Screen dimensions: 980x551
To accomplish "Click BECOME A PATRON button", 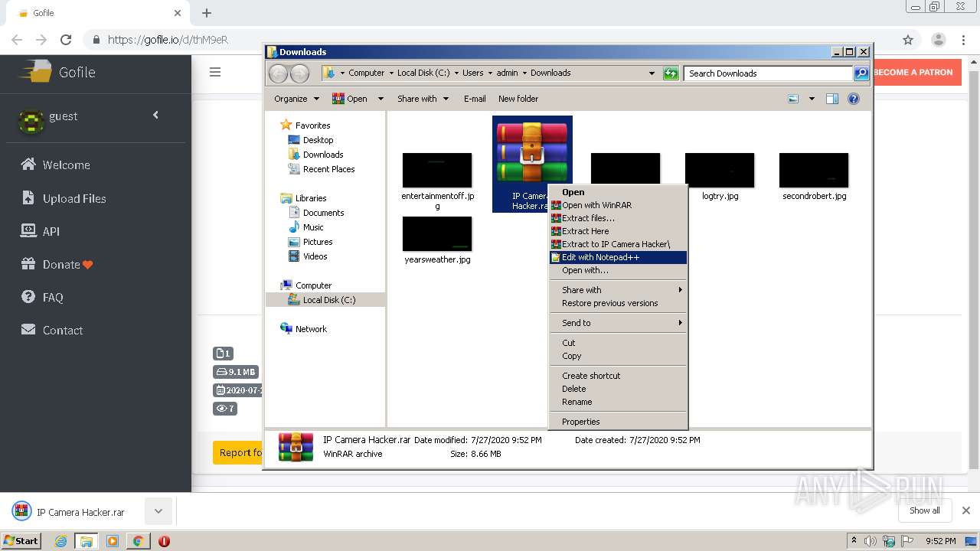I will (x=916, y=73).
